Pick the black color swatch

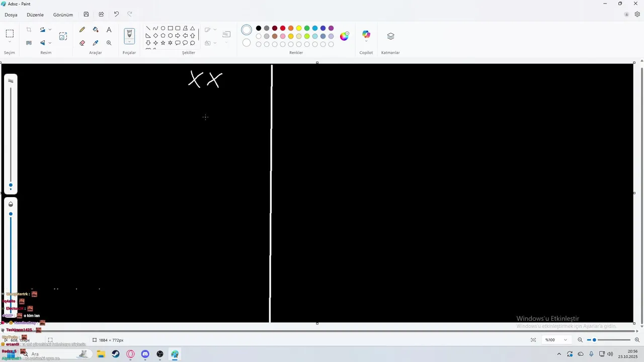point(259,28)
